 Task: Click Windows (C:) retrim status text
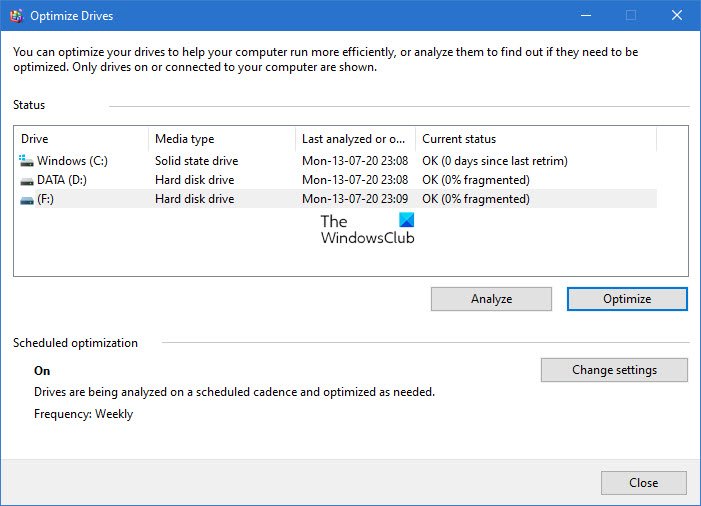494,161
